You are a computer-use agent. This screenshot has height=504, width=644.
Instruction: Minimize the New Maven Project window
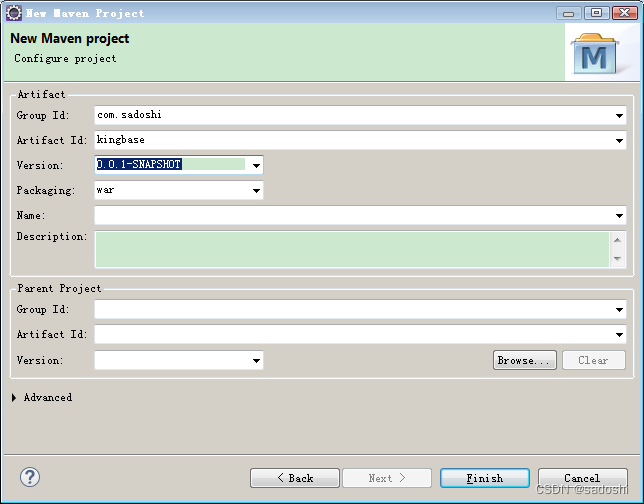[x=569, y=13]
